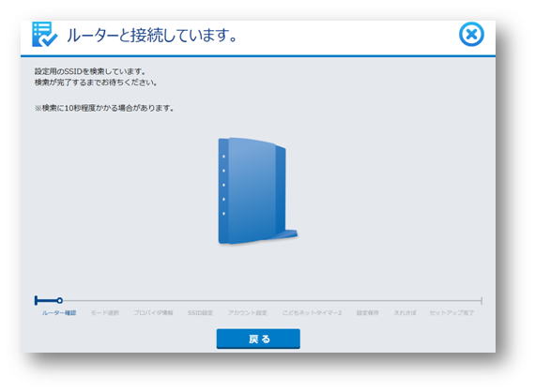
Task: Click the blue router illustration
Action: pyautogui.click(x=257, y=191)
